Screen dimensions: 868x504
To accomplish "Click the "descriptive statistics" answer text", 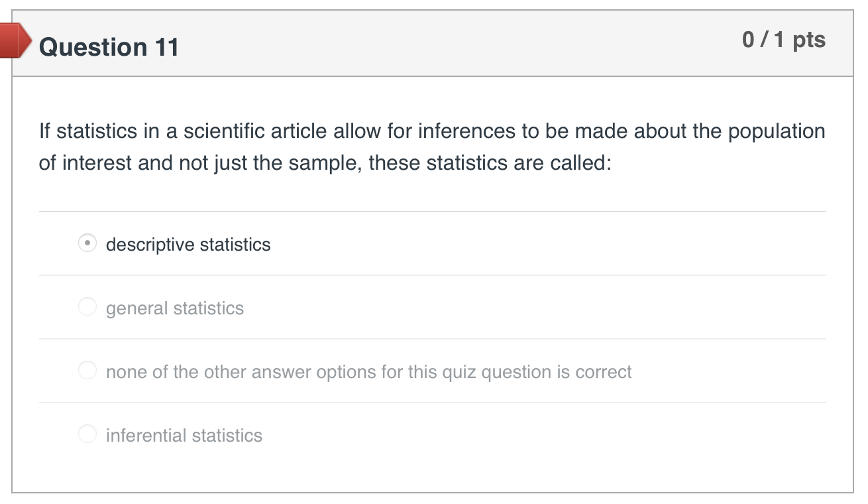I will pos(188,244).
